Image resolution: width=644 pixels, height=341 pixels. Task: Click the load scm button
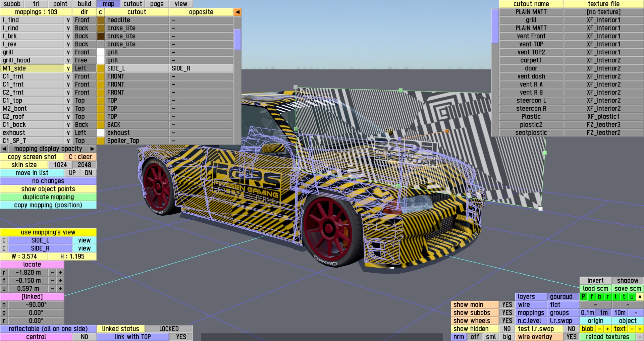(x=596, y=289)
